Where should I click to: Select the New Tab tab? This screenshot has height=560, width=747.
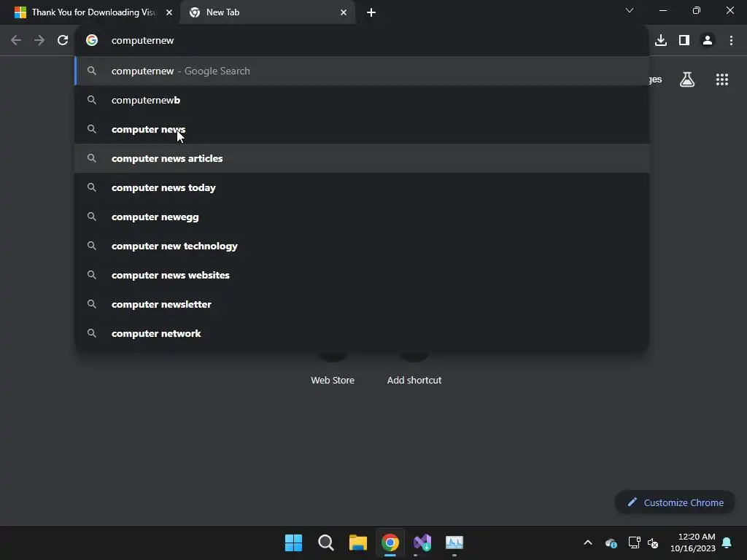click(267, 12)
